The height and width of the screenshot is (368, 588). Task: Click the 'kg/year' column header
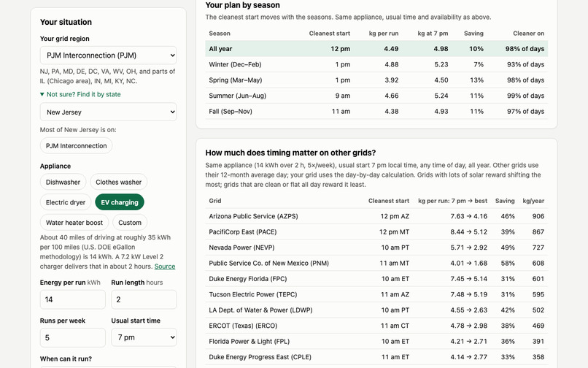point(533,201)
